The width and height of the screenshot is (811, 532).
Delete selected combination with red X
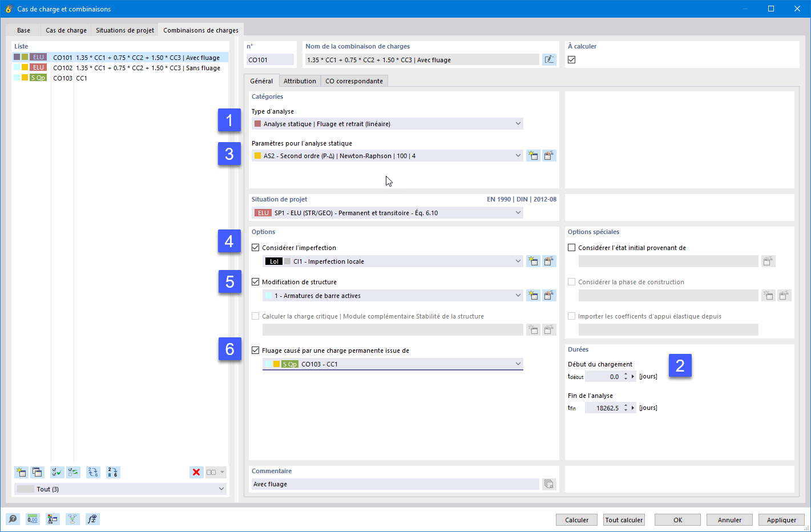pos(196,472)
